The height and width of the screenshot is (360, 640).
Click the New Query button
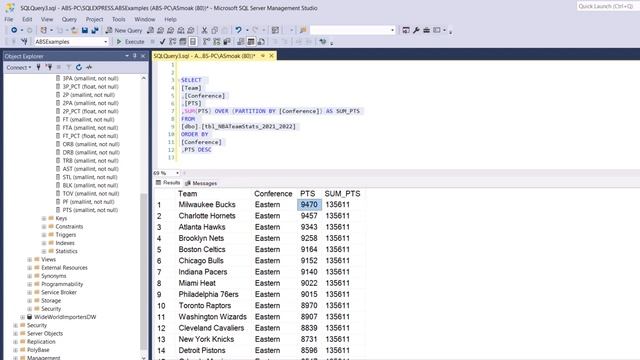click(124, 30)
